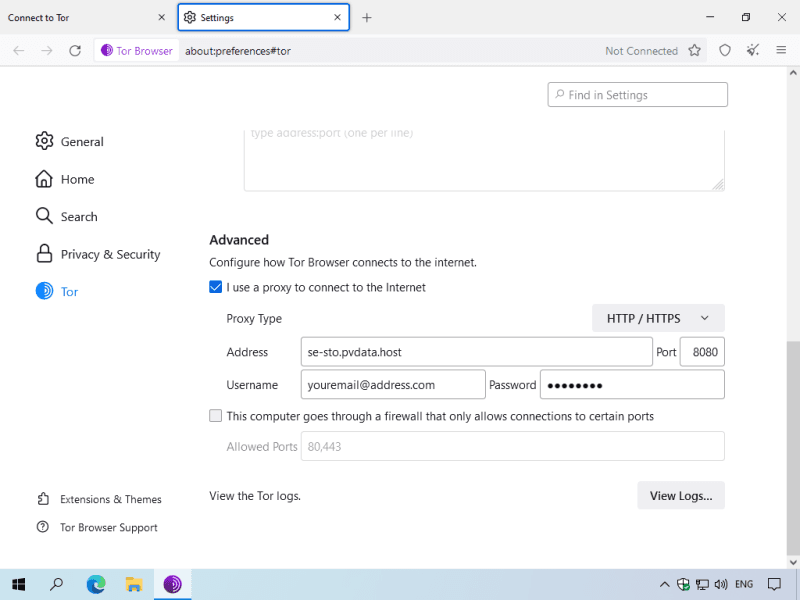Click the bridge address text area
This screenshot has height=600, width=800.
tap(484, 160)
